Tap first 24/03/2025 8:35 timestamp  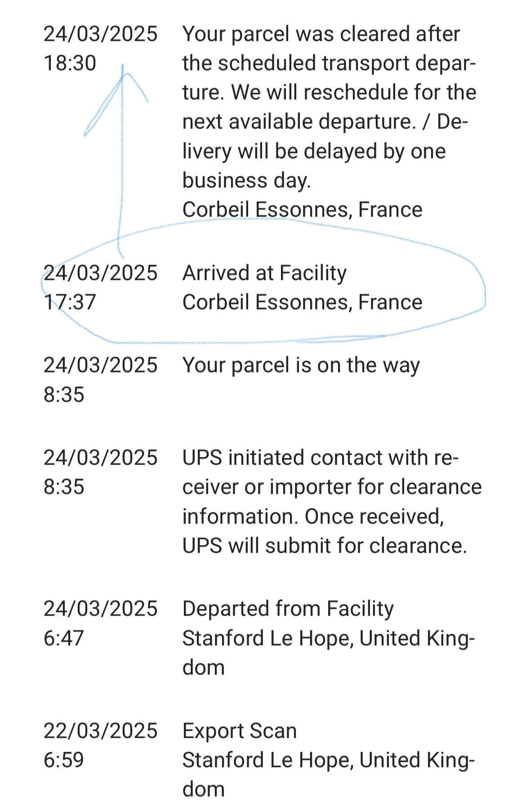coord(100,380)
